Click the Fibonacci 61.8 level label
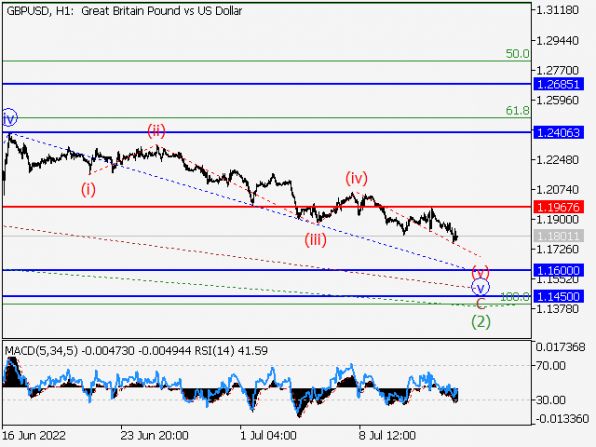596x447 pixels. [517, 111]
